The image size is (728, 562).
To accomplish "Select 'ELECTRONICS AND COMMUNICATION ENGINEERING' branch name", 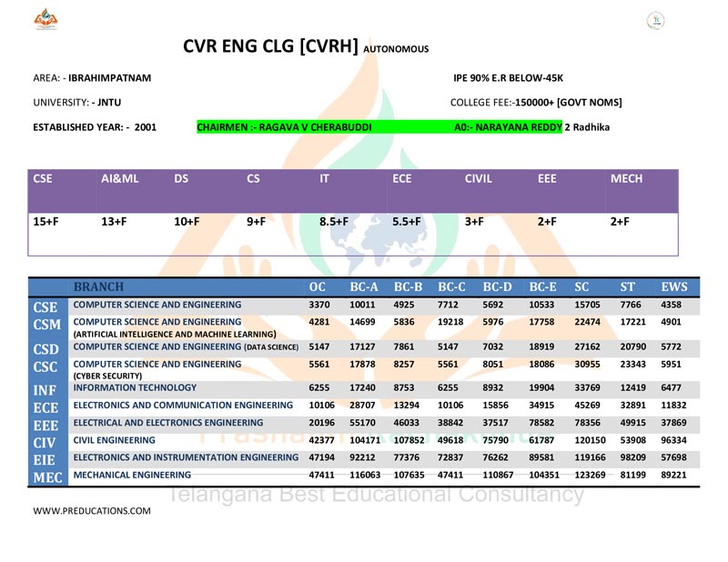I will point(183,406).
